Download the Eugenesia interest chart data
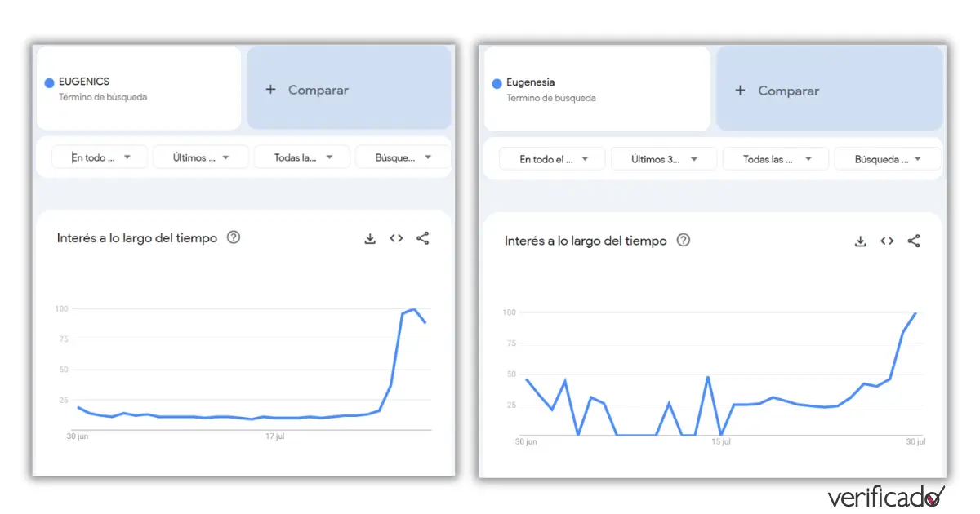Viewport: 980px width, 514px height. 860,241
